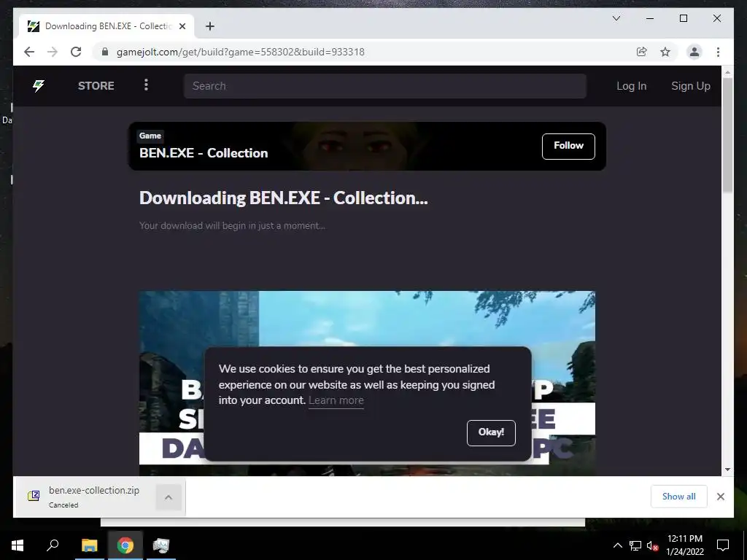The height and width of the screenshot is (560, 747).
Task: Open a new browser tab
Action: coord(210,26)
